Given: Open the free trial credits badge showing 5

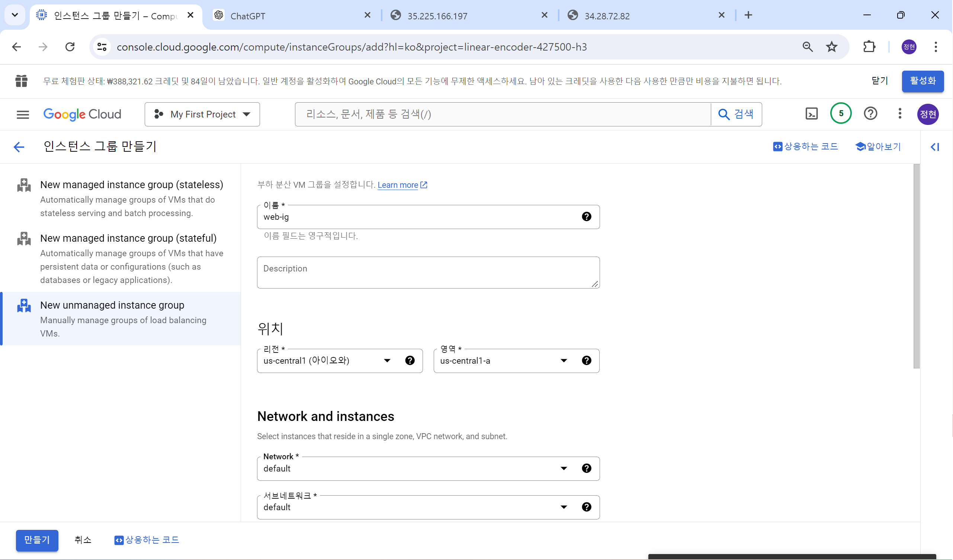Looking at the screenshot, I should pos(840,113).
